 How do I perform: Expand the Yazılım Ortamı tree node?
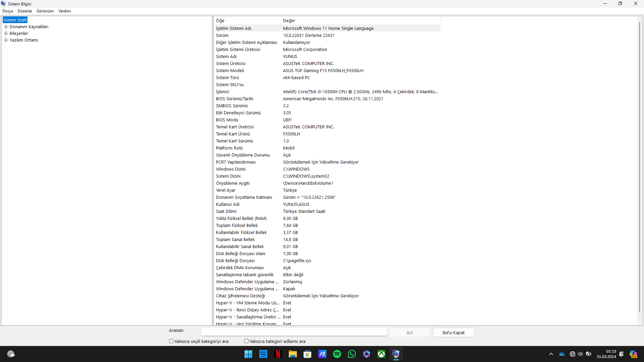coord(6,40)
